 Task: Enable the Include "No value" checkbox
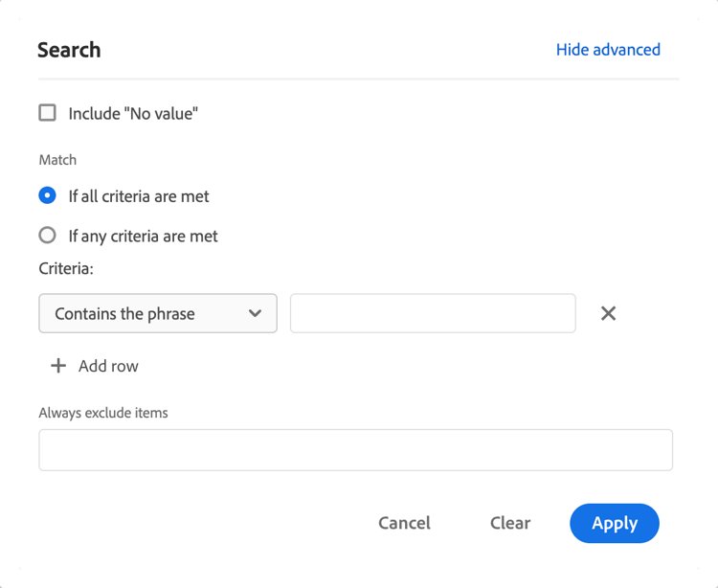click(48, 113)
